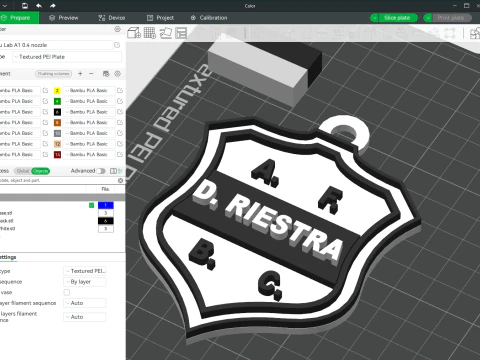This screenshot has height=360, width=480.
Task: Click edit icon left of yellow swatch 2
Action: tap(45, 90)
